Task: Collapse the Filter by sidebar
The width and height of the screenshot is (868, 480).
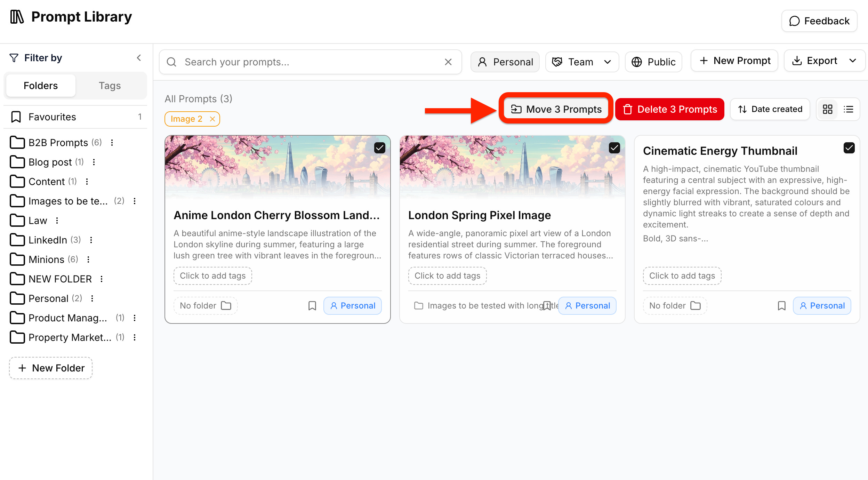Action: pyautogui.click(x=139, y=58)
